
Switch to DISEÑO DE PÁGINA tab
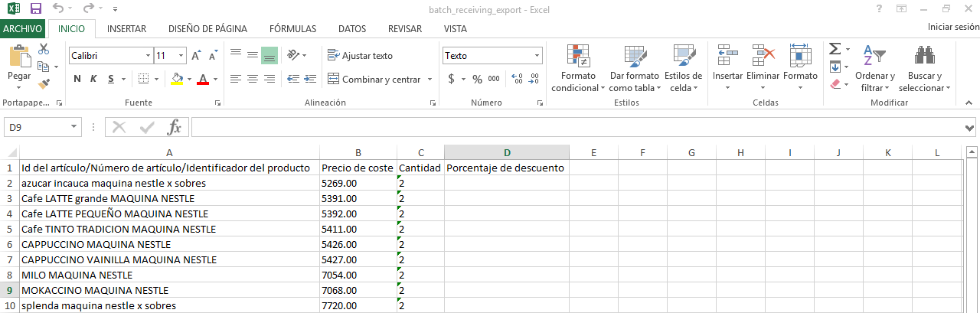pos(208,29)
